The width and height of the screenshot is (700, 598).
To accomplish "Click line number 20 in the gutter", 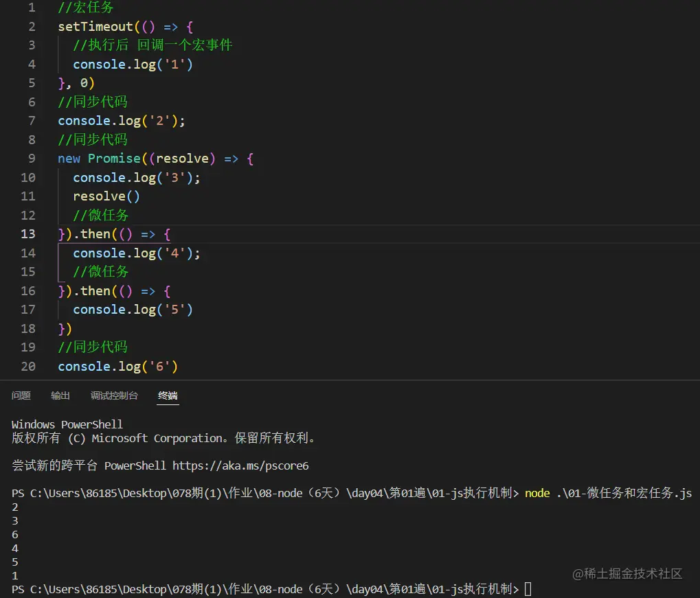I will click(27, 367).
